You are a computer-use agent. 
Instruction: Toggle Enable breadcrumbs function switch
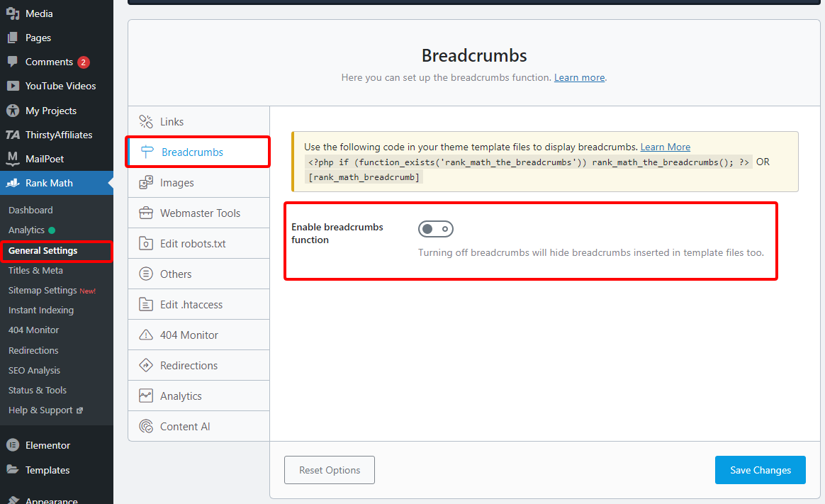[x=436, y=229]
